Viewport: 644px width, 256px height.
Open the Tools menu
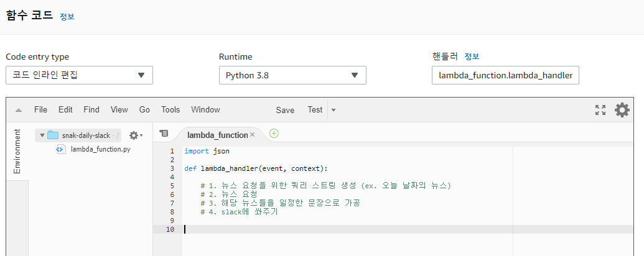170,109
